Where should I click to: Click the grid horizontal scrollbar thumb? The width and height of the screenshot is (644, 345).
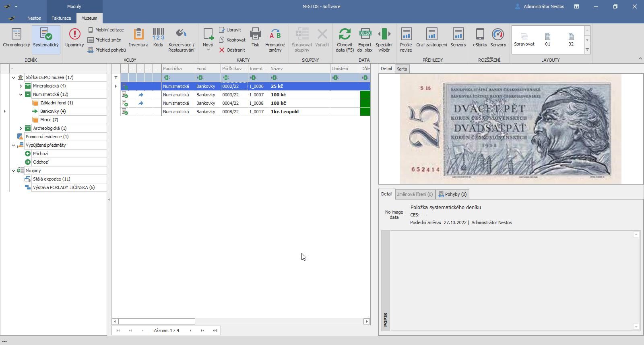coord(157,321)
